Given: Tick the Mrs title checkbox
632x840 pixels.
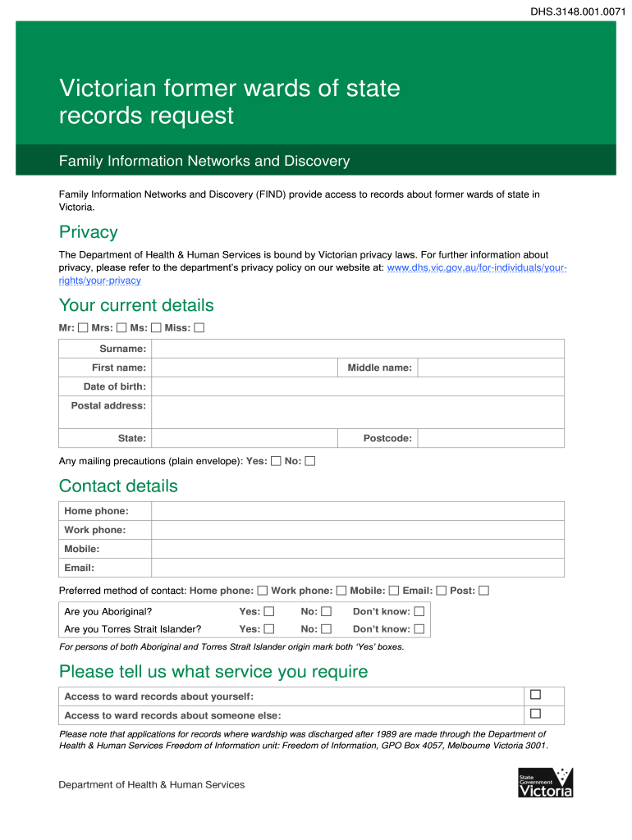Looking at the screenshot, I should coord(121,327).
